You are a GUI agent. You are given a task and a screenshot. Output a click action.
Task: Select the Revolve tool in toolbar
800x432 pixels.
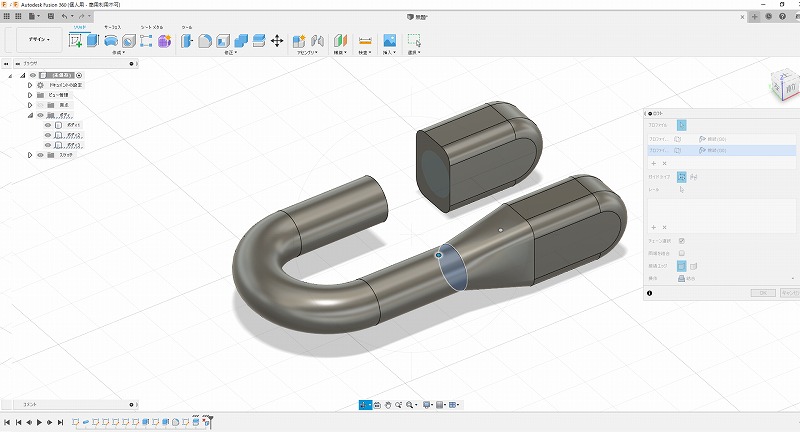pyautogui.click(x=111, y=41)
